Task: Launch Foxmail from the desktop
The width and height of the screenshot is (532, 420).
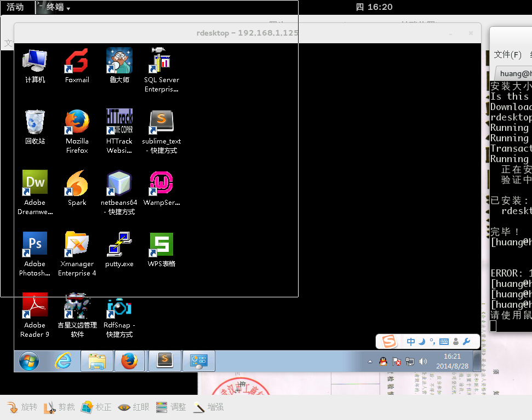Action: pyautogui.click(x=77, y=66)
